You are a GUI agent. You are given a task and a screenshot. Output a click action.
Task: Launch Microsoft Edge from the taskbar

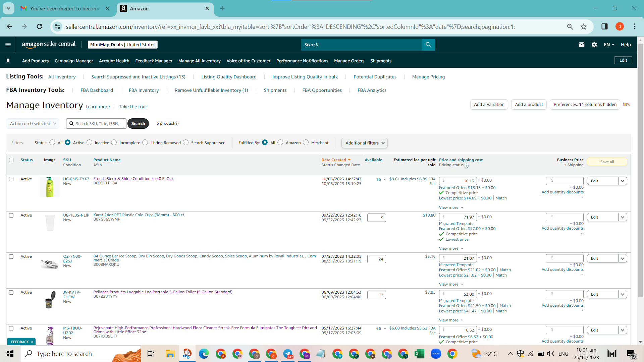(x=204, y=354)
